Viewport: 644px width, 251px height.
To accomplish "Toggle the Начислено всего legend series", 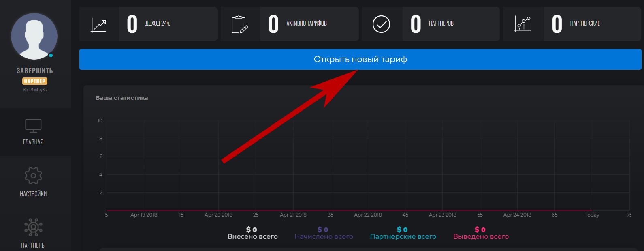I will 324,233.
